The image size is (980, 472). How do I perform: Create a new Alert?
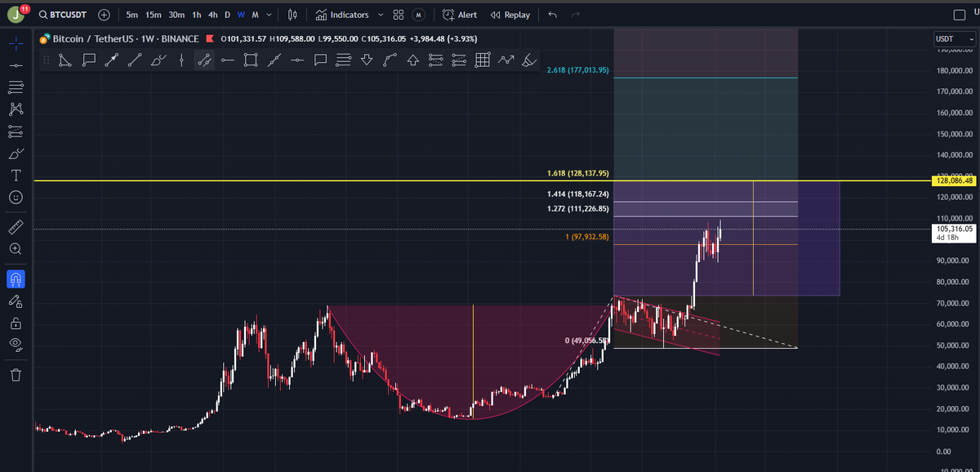[460, 15]
